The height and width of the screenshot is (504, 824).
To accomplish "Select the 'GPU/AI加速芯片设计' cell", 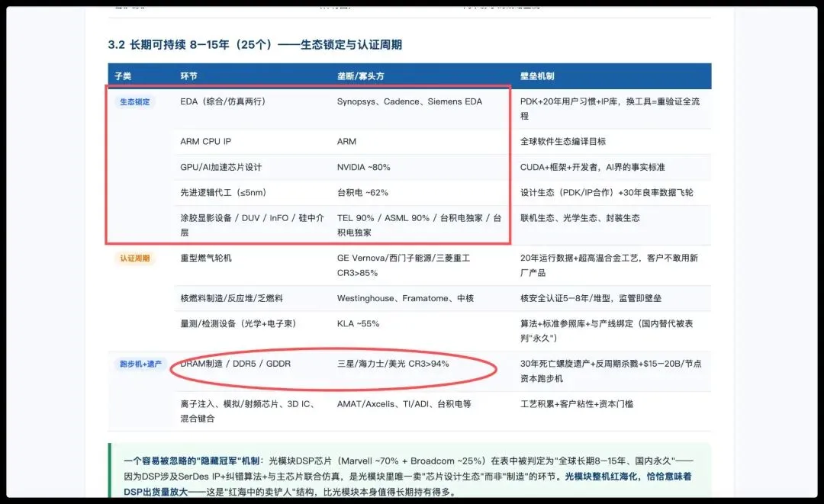I will (220, 168).
